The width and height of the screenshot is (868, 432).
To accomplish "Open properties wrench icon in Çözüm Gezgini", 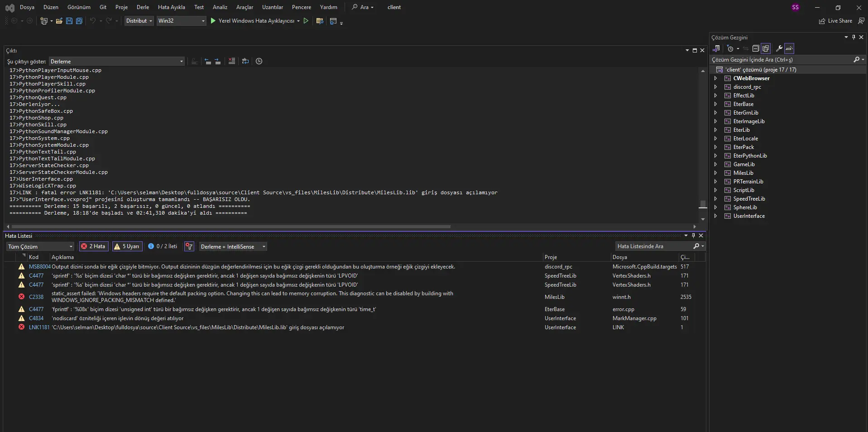I will tap(779, 48).
